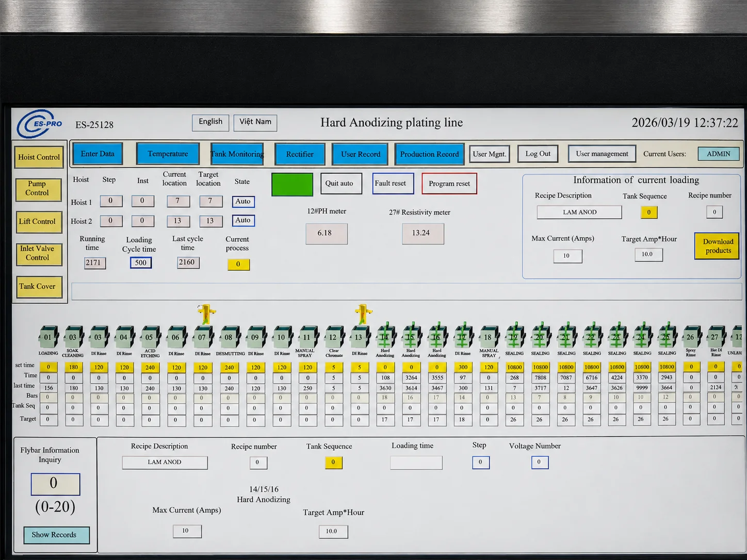Select the hoist crane icon above tank 13
The image size is (747, 560).
(363, 314)
